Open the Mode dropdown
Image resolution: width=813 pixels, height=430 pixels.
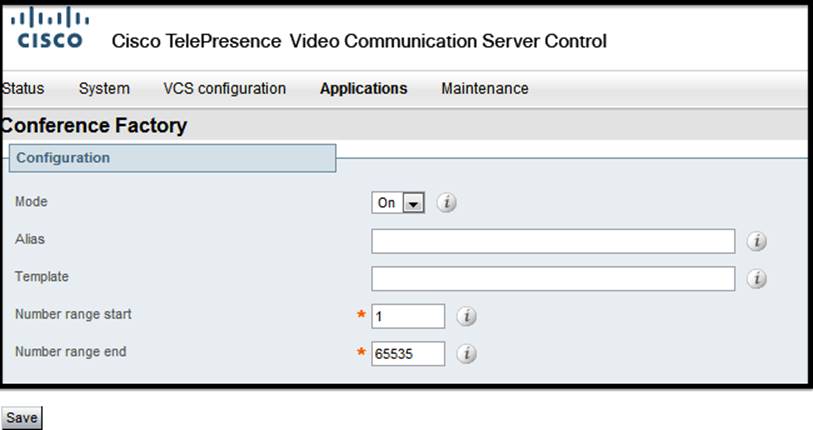coord(399,203)
